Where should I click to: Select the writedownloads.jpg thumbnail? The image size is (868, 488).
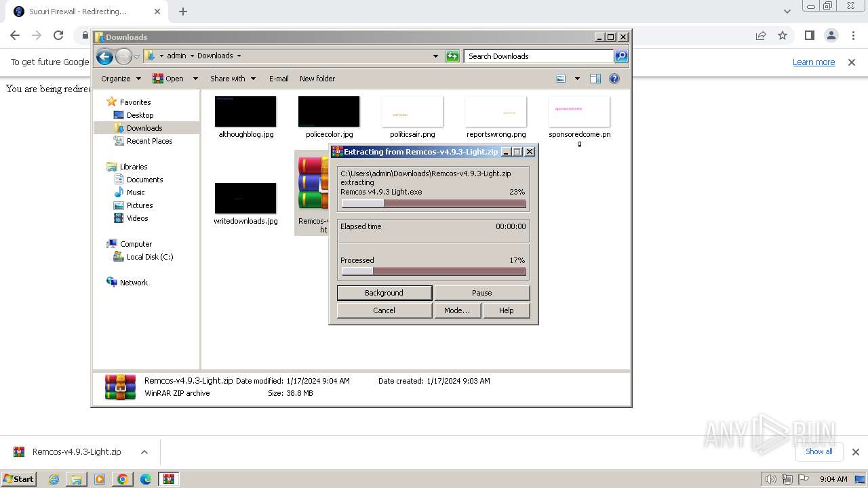point(245,199)
